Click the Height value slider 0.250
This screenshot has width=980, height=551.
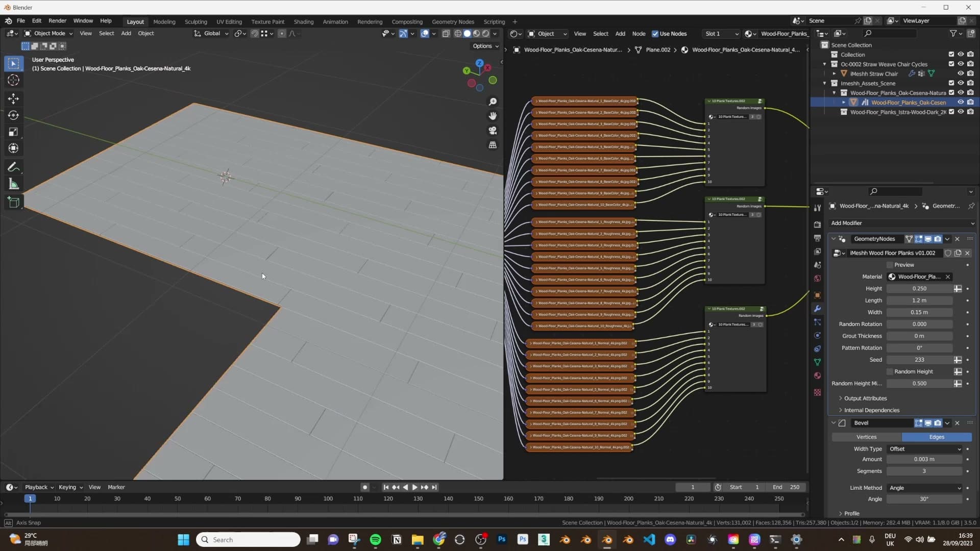919,289
